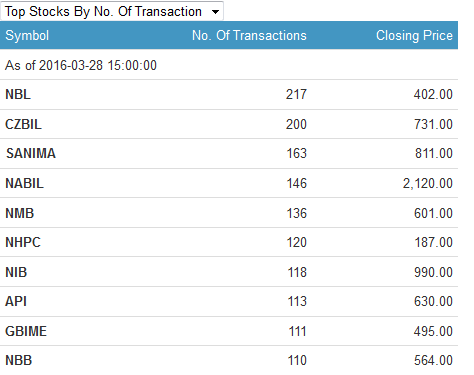Select NABIL closing price 2,120.00
The height and width of the screenshot is (375, 474).
click(428, 183)
